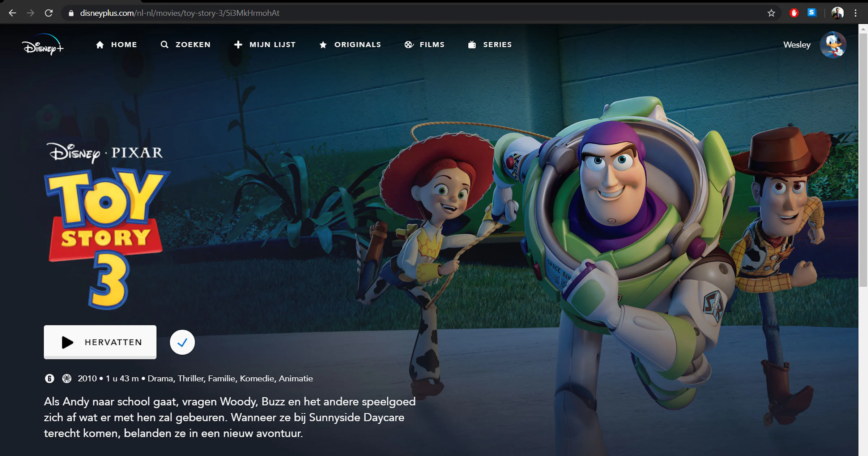The width and height of the screenshot is (868, 456).
Task: Click the content warning icon beside rating
Action: (67, 379)
